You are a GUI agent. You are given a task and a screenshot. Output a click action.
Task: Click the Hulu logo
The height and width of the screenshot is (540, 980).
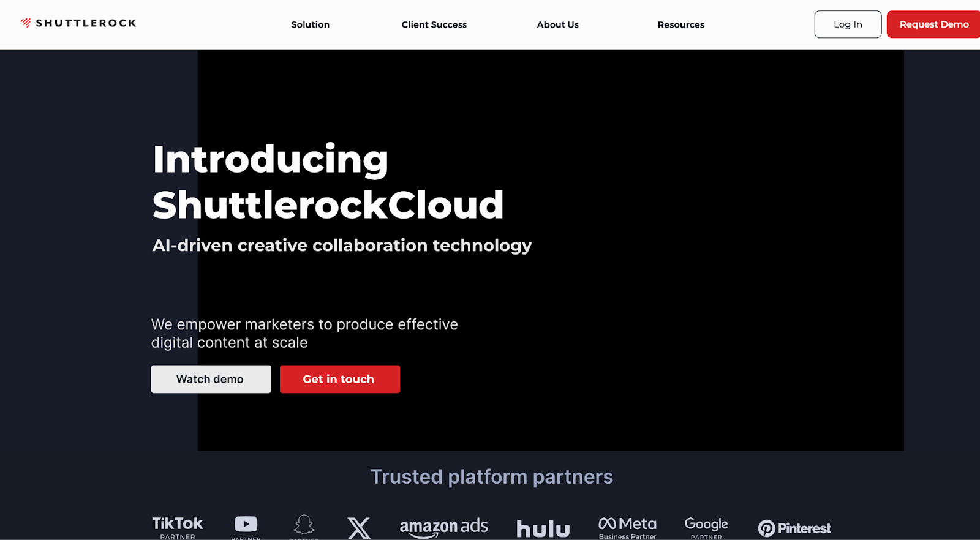tap(543, 528)
